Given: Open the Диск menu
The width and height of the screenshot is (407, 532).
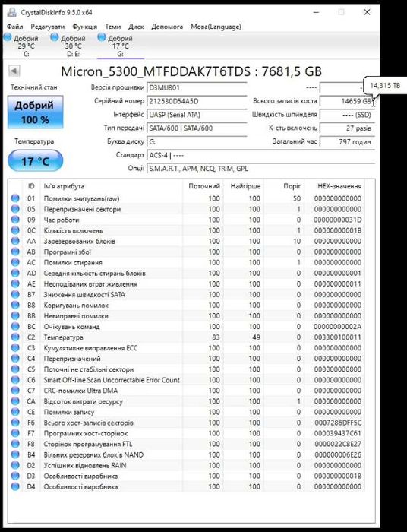Looking at the screenshot, I should point(136,27).
